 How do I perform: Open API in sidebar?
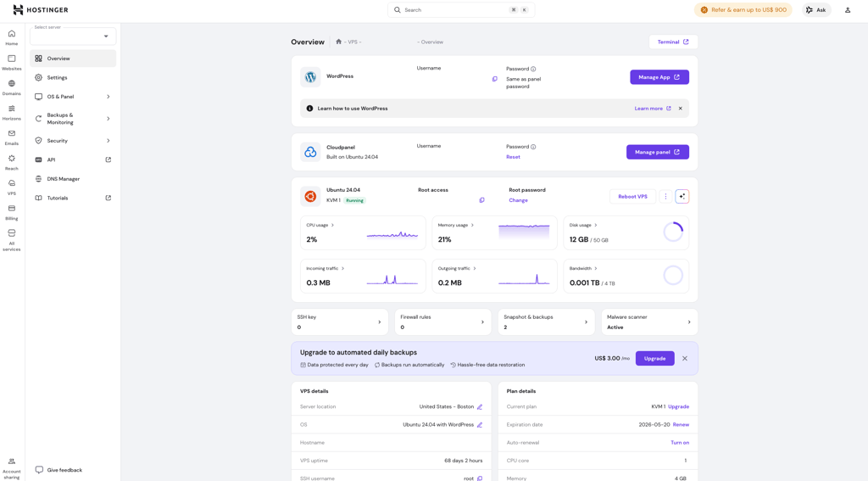tap(73, 159)
